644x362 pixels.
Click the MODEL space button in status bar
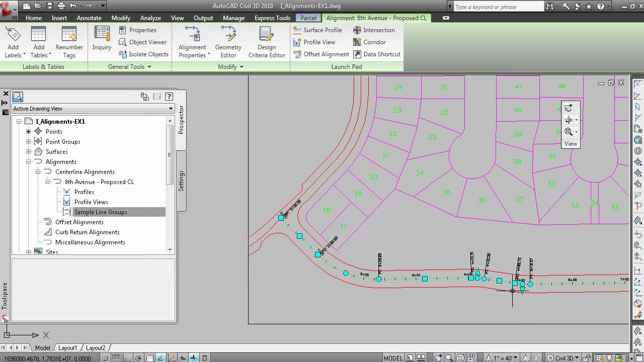(x=393, y=358)
